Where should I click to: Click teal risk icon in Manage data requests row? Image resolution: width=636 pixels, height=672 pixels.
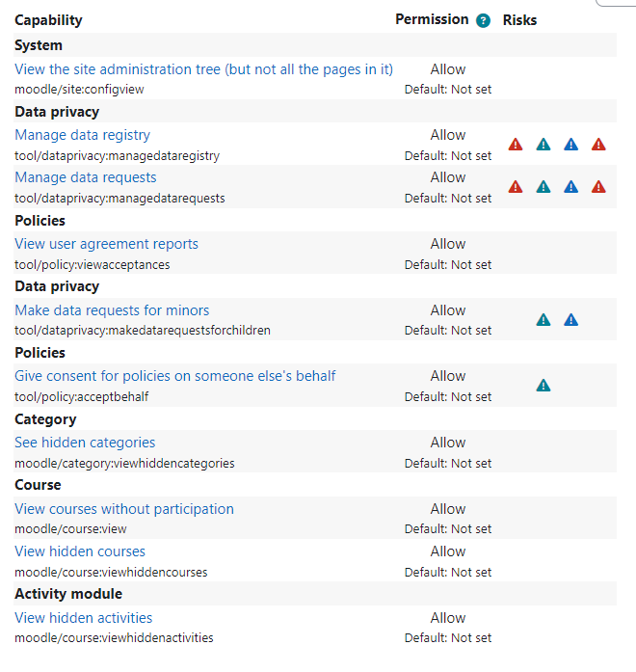pyautogui.click(x=543, y=187)
